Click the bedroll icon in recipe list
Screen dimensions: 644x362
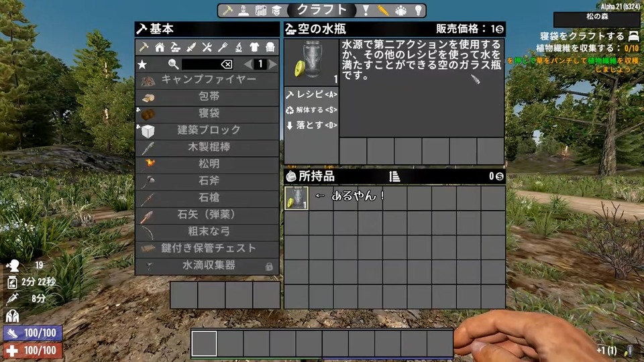pos(148,114)
